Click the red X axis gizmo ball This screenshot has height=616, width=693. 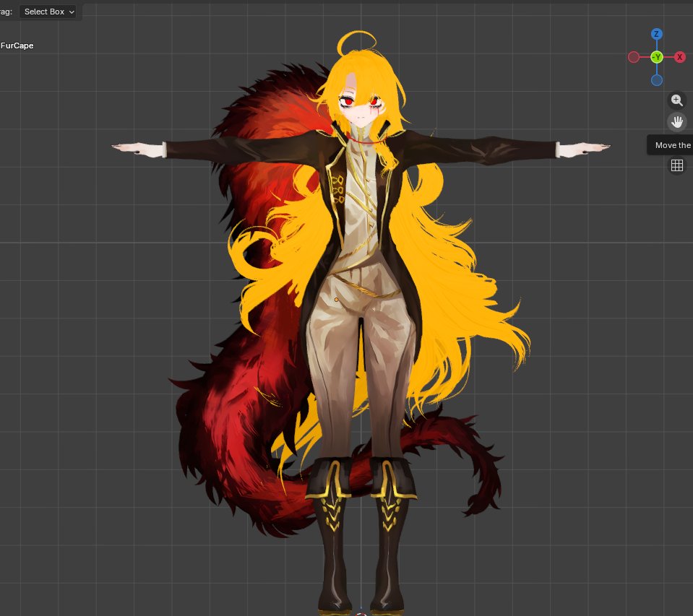point(680,57)
